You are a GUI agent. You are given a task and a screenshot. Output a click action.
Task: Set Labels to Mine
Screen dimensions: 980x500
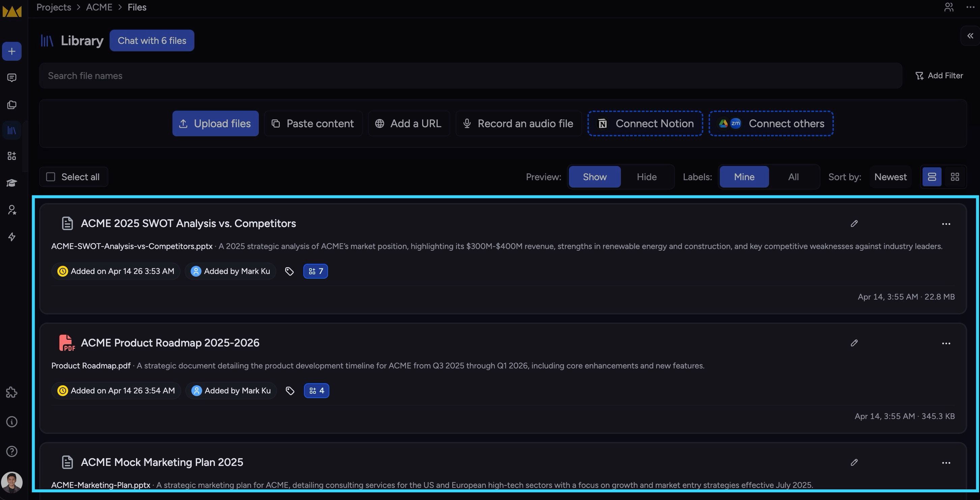coord(744,177)
